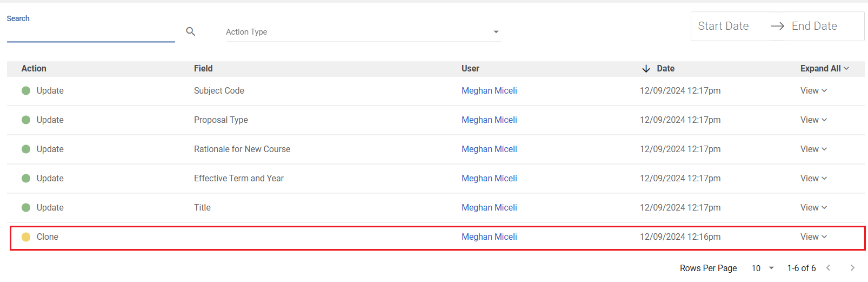Click the Clone action text
Viewport: 868px width, 282px height.
tap(48, 237)
